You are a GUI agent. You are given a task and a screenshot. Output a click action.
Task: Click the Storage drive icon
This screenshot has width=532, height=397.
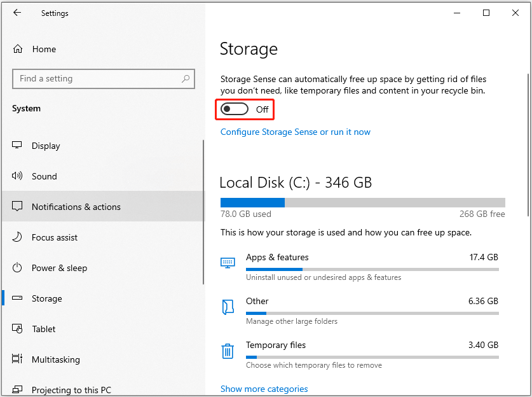(18, 298)
